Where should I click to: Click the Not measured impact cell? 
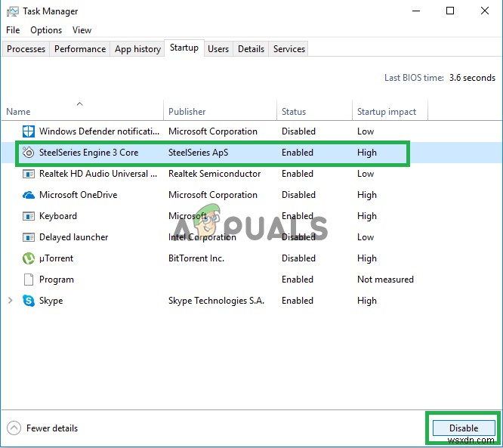point(385,280)
